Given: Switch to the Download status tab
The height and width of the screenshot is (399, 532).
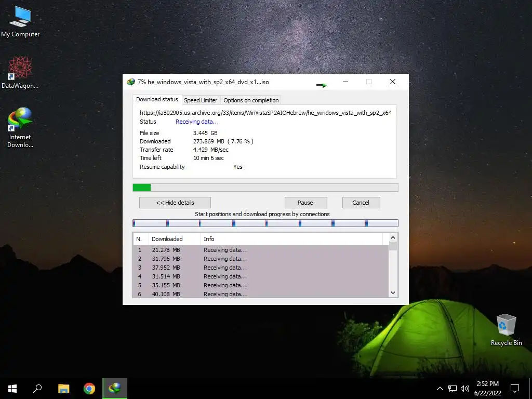Looking at the screenshot, I should click(x=157, y=99).
